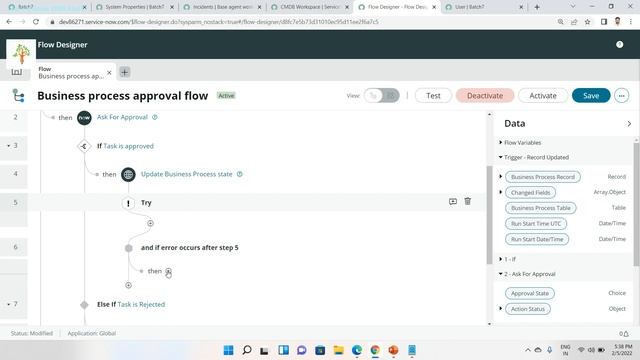Open Update Business Process state link
The image size is (640, 360).
point(187,174)
